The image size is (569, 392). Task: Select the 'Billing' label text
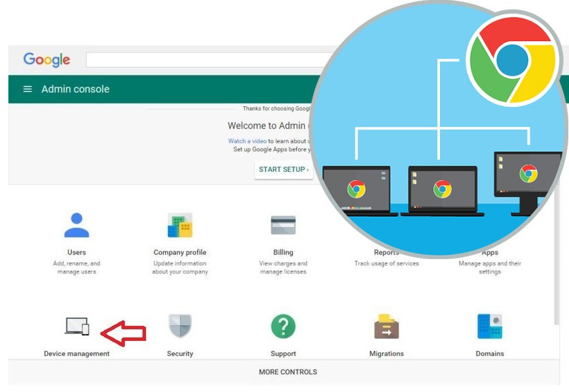pos(283,252)
